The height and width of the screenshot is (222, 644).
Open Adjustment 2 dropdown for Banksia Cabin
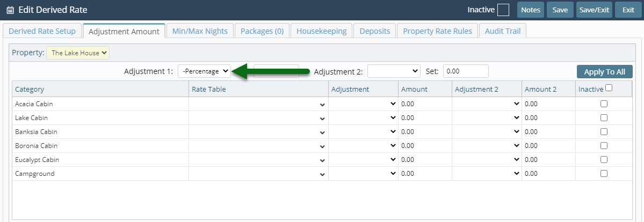pos(487,132)
